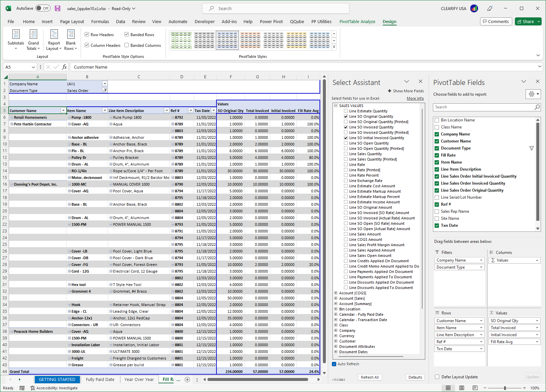Click the Save icon in the title bar

coord(58,8)
